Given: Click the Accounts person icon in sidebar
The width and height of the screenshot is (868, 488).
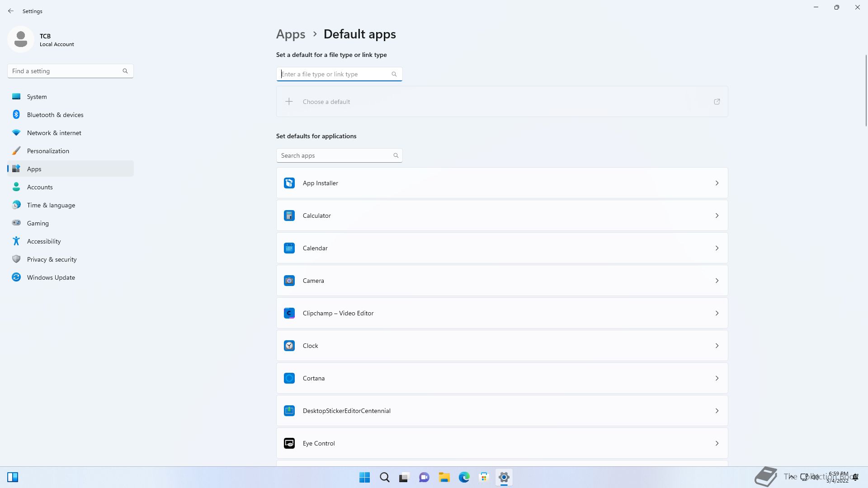Looking at the screenshot, I should click(x=16, y=187).
